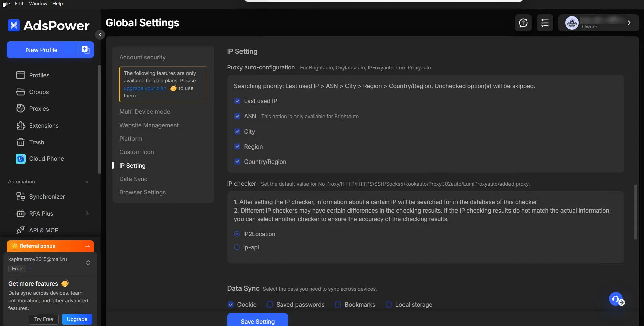The width and height of the screenshot is (644, 326).
Task: Go to Website Management settings
Action: (149, 125)
